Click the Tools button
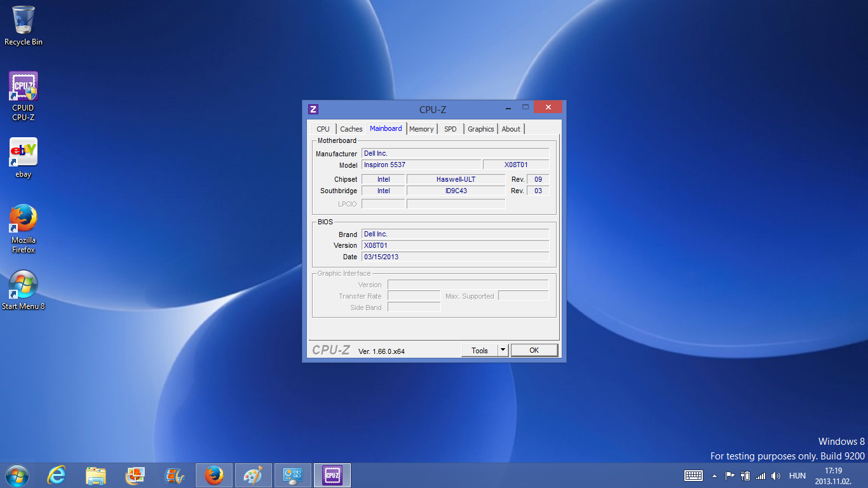Viewport: 868px width, 488px height. (479, 350)
